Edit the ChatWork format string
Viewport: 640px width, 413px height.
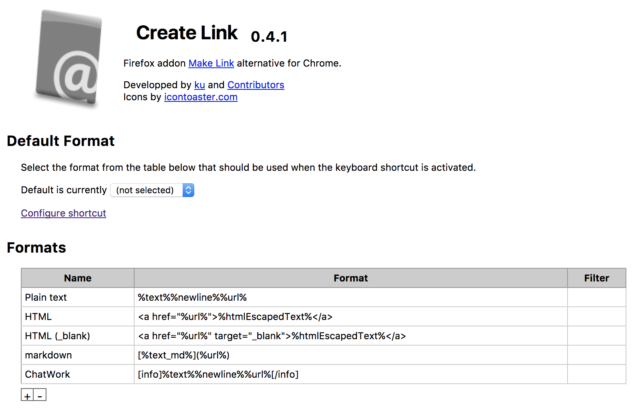point(351,374)
